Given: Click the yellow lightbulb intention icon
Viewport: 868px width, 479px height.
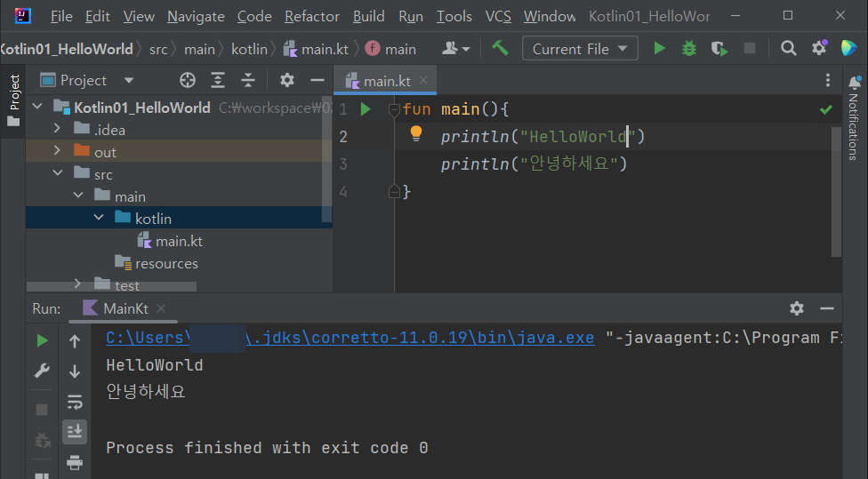Looking at the screenshot, I should click(x=415, y=133).
